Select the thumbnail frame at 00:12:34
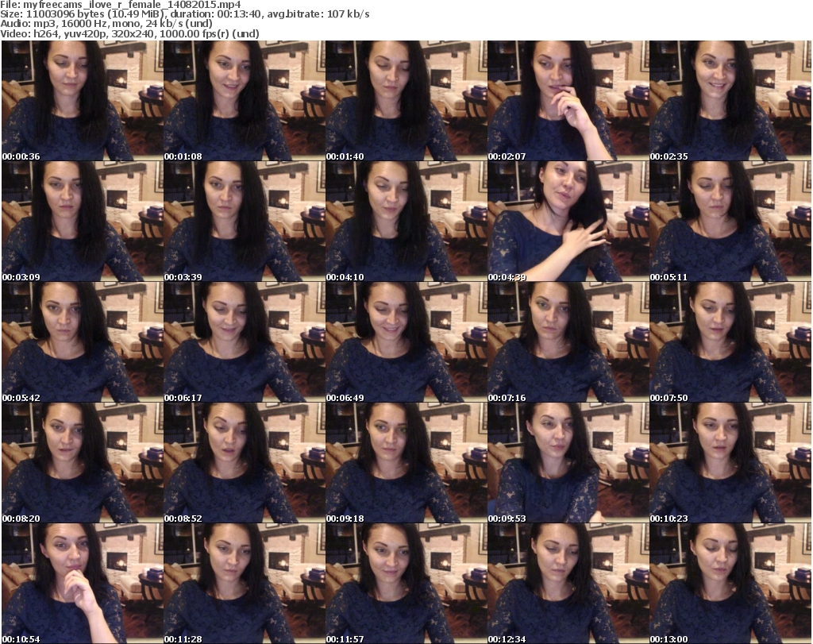This screenshot has width=813, height=644. pyautogui.click(x=568, y=584)
